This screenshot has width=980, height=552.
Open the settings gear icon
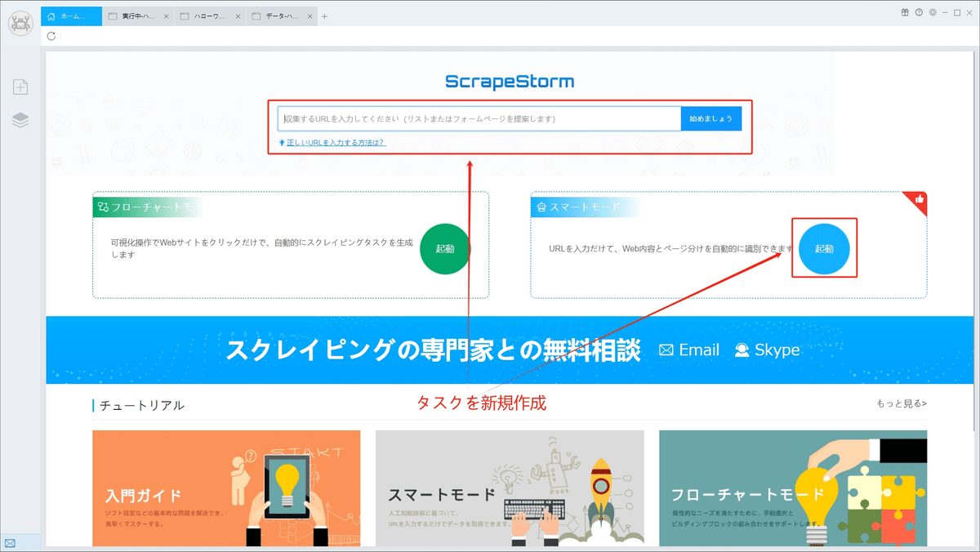[x=932, y=12]
